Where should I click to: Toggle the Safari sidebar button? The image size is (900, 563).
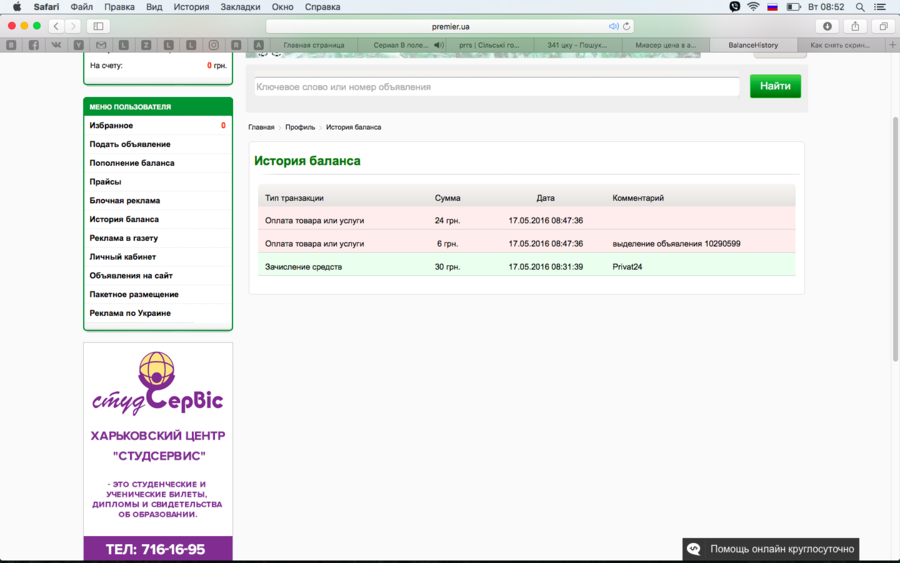pyautogui.click(x=98, y=26)
